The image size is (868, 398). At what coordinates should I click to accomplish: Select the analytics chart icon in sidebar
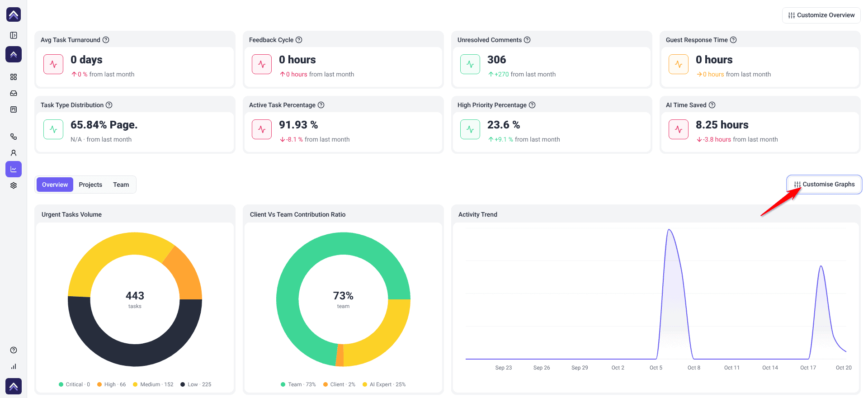point(14,169)
